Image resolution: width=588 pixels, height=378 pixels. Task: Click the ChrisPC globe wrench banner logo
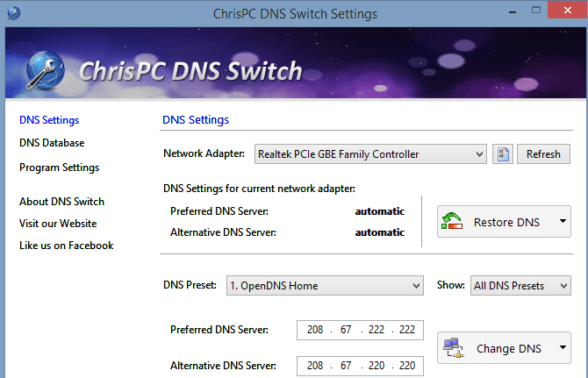click(45, 70)
